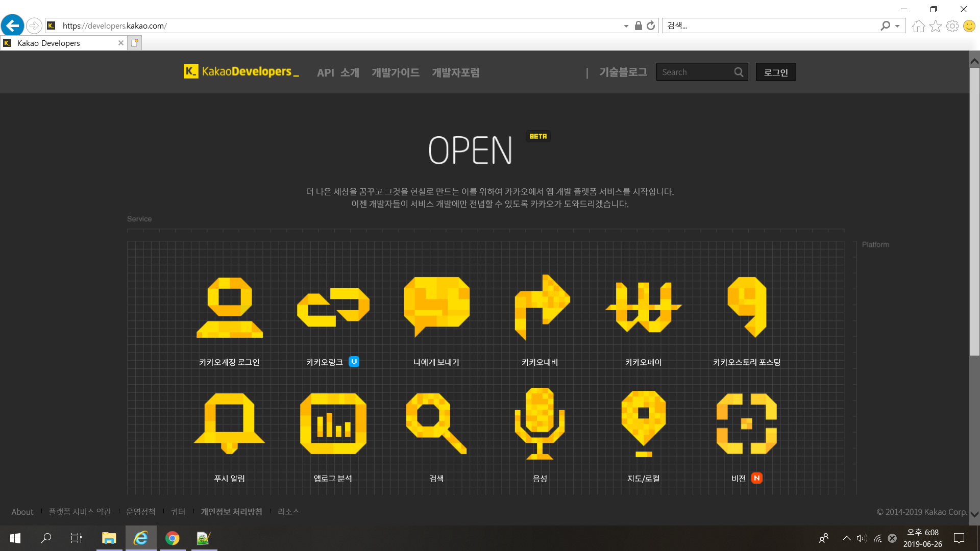The width and height of the screenshot is (980, 551).
Task: Open the Action Center notifications icon
Action: [x=959, y=538]
